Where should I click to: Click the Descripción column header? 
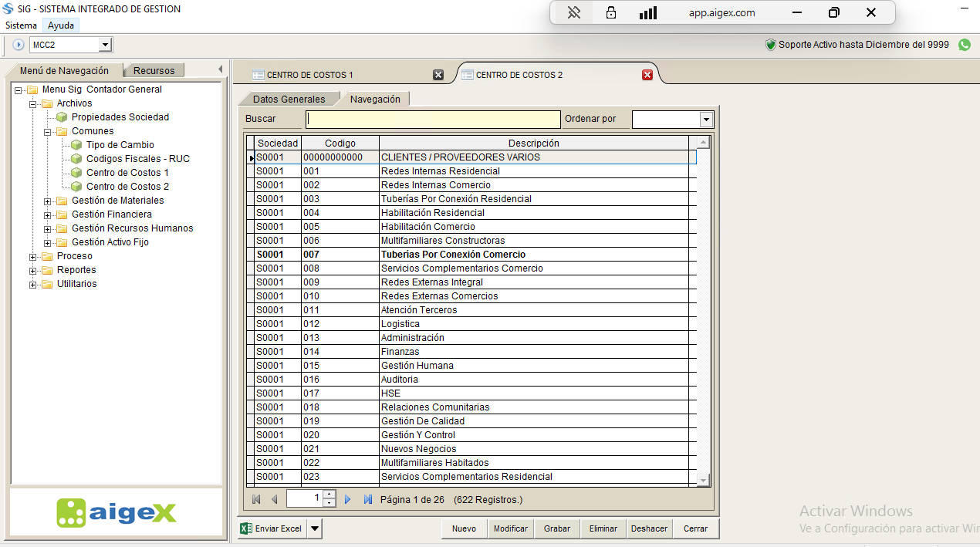(x=534, y=144)
